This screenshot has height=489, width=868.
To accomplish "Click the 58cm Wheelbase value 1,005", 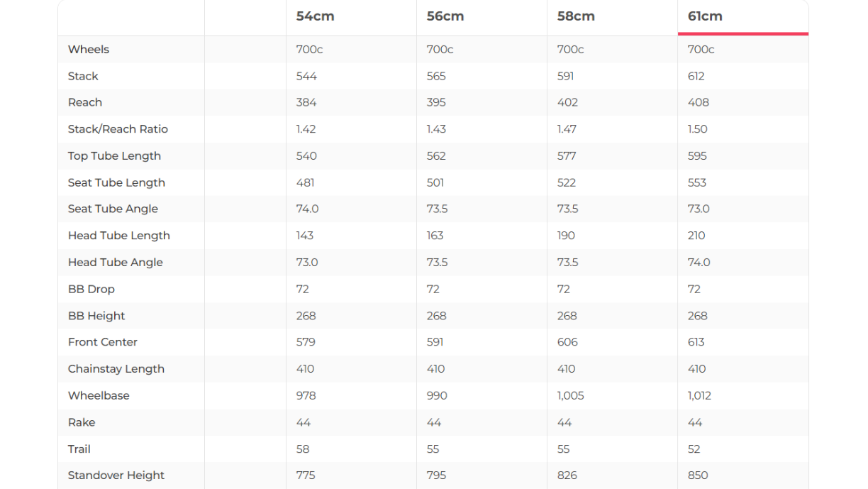I will [x=570, y=395].
